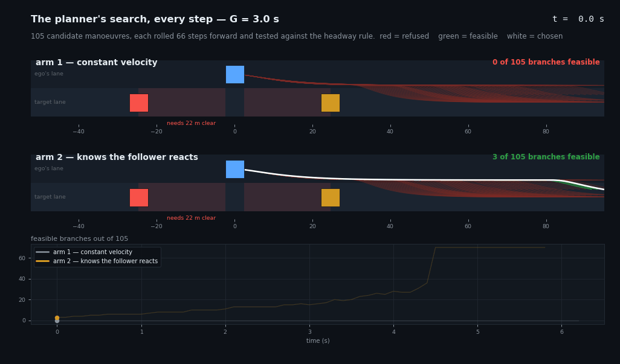Click the blue ego vehicle in arm 2
The height and width of the screenshot is (364, 620).
coord(235,170)
